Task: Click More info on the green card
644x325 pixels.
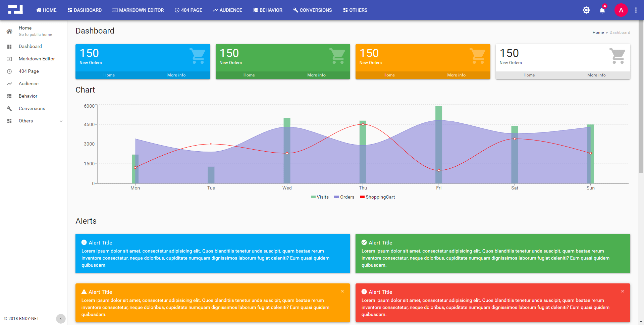Action: pos(316,75)
